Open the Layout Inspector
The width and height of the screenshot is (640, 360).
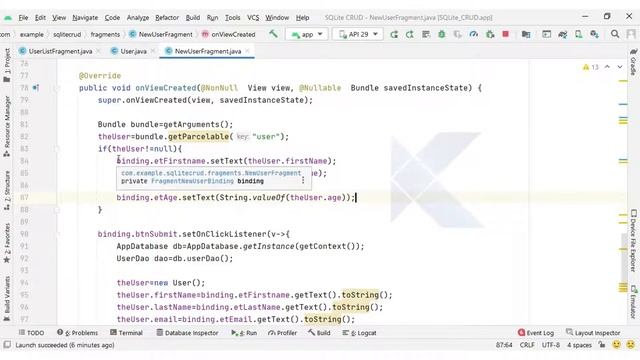point(593,333)
